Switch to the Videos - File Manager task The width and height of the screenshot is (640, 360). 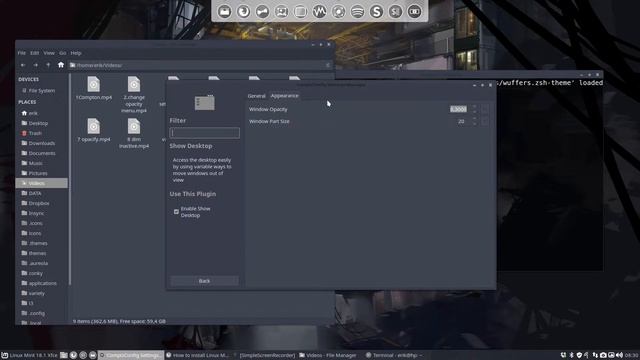(x=329, y=356)
